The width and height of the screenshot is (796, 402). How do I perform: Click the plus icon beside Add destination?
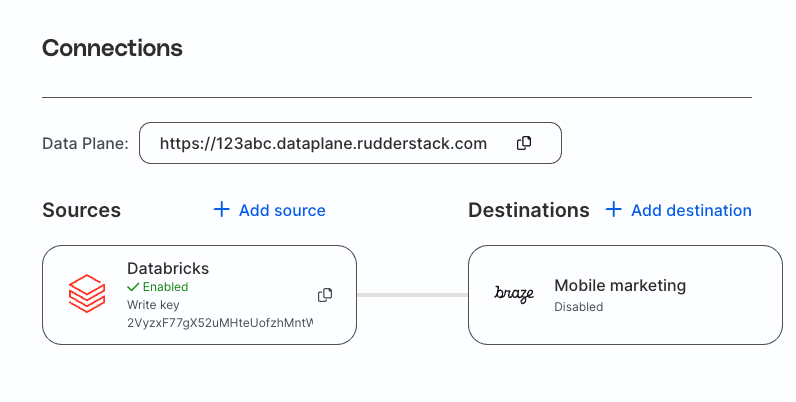614,210
